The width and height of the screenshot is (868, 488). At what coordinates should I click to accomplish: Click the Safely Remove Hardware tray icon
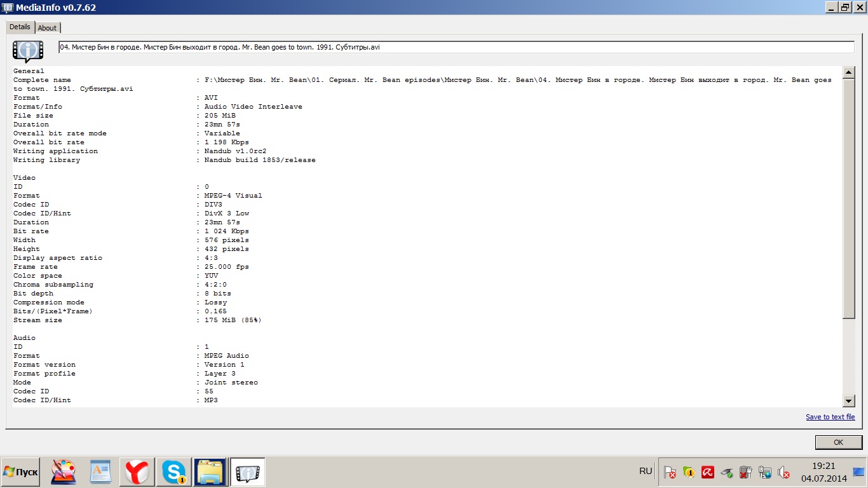[x=727, y=472]
